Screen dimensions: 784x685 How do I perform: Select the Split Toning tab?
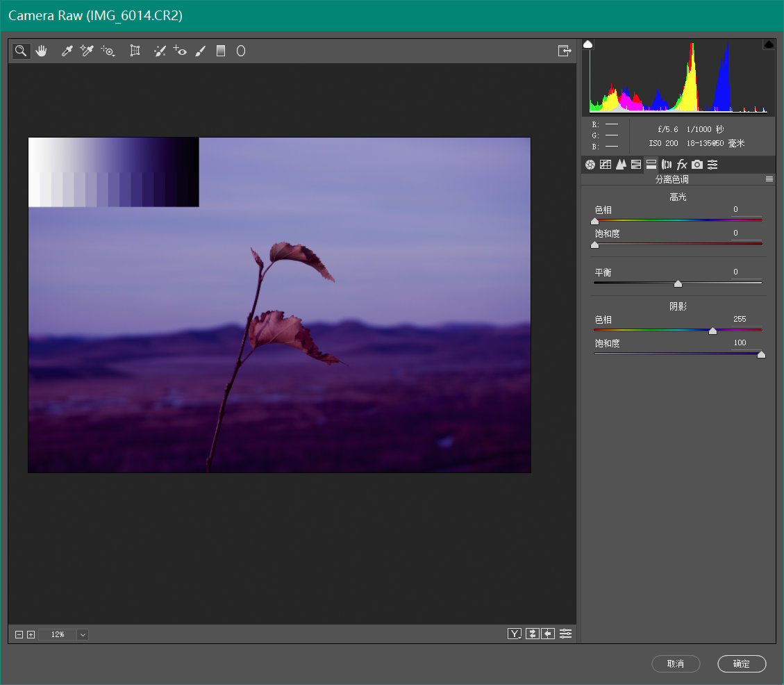pos(651,165)
